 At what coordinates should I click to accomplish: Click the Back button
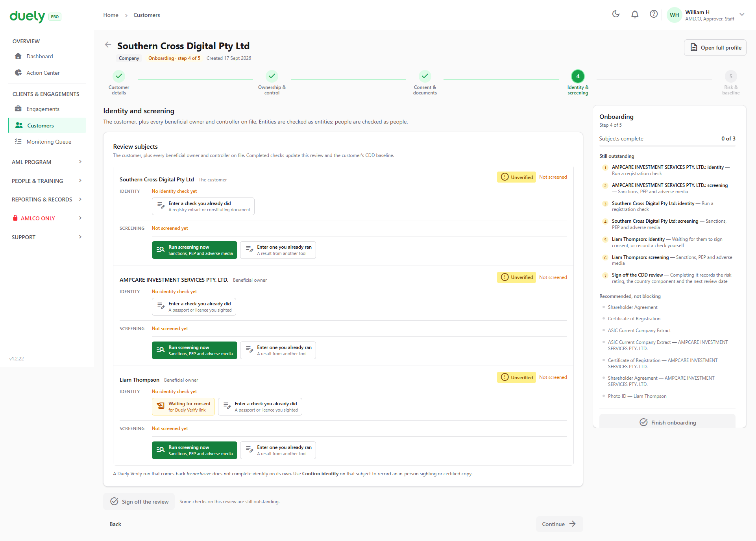click(115, 524)
